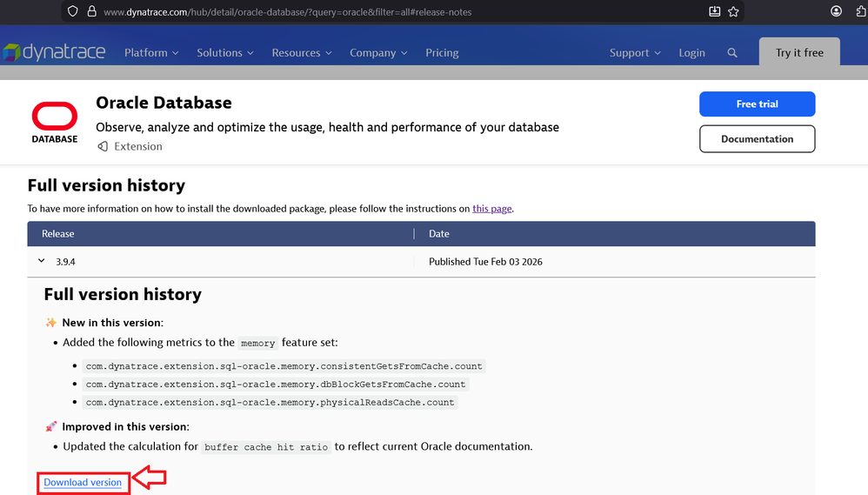Screen dimensions: 868x495
Task: Click release version text 3.9.4
Action: click(x=65, y=262)
